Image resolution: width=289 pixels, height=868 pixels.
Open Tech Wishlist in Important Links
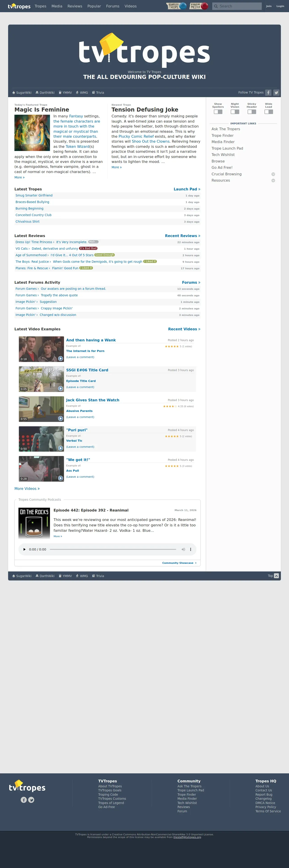click(x=223, y=155)
